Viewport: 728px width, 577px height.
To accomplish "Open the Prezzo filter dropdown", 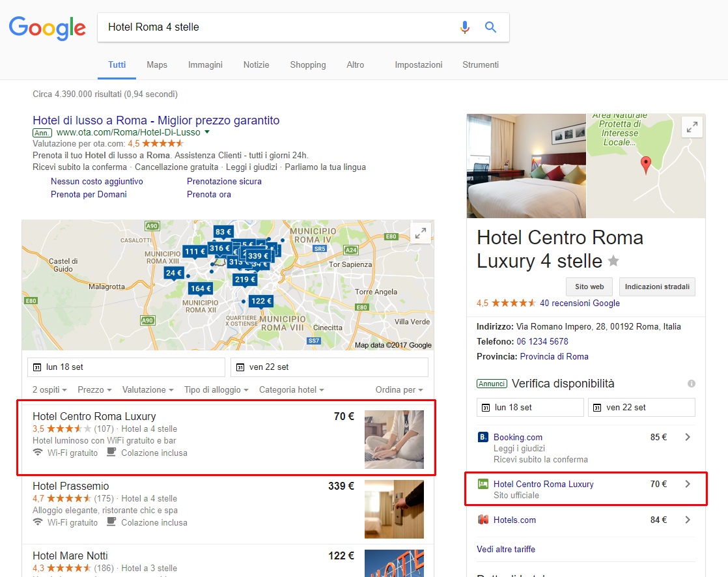I will click(94, 390).
